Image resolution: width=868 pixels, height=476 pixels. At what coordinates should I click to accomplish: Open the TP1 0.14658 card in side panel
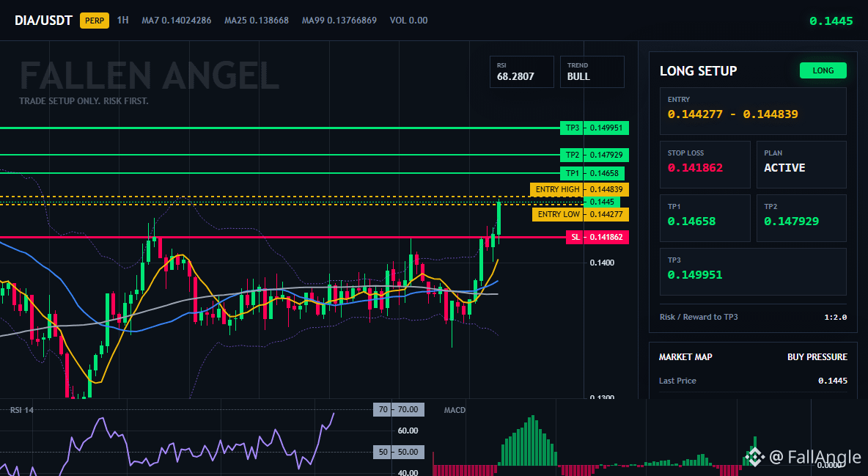(705, 218)
